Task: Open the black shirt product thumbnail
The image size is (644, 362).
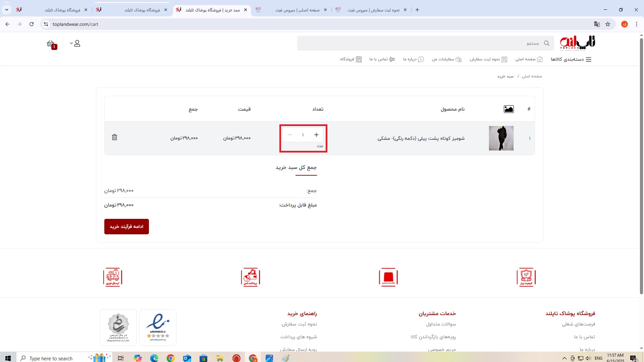Action: pos(501,138)
